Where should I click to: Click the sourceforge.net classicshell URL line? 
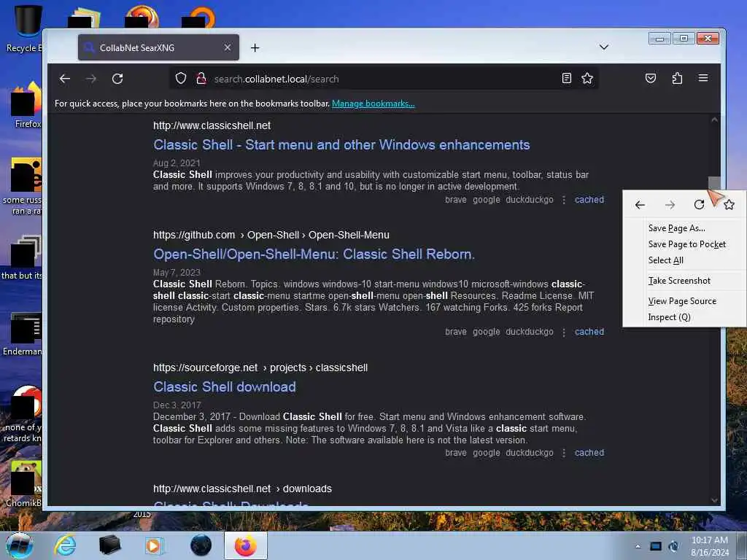[260, 368]
